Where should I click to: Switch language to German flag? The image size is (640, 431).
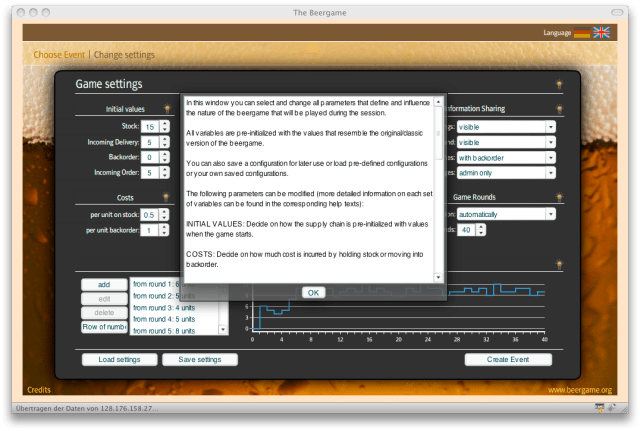click(x=581, y=33)
